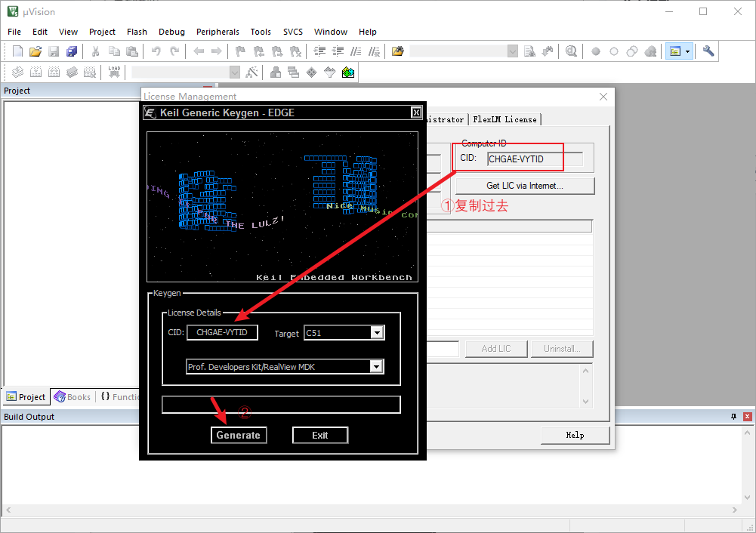Expand the target selection dropdown in toolbar
Image resolution: width=756 pixels, height=533 pixels.
[234, 72]
